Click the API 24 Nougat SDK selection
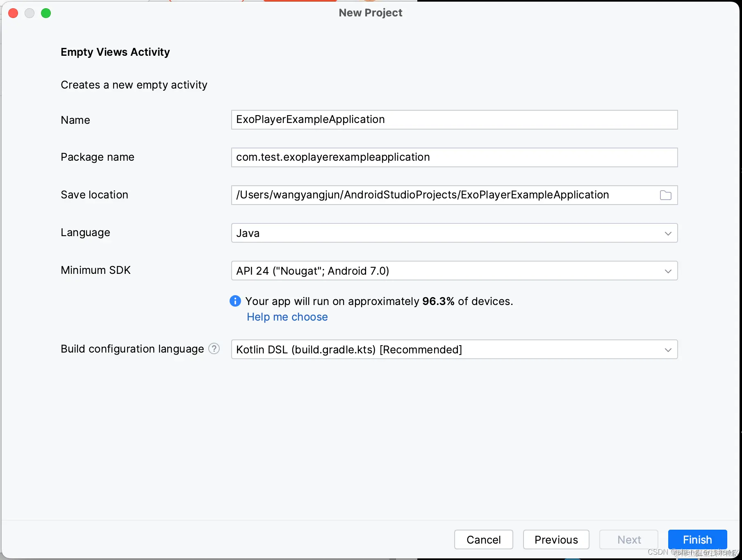Image resolution: width=742 pixels, height=560 pixels. click(x=312, y=271)
